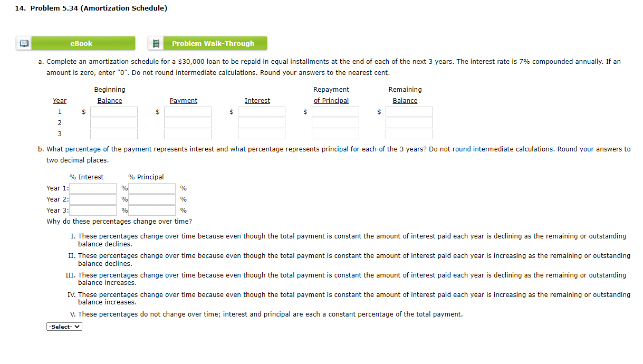643x364 pixels.
Task: Click Year 3 % Principal field
Action: (152, 210)
